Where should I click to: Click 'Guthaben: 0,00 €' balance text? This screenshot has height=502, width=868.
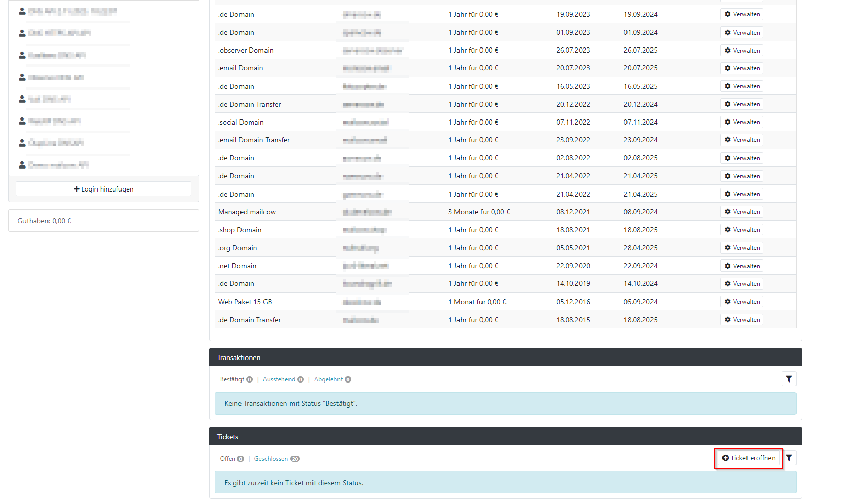click(44, 221)
